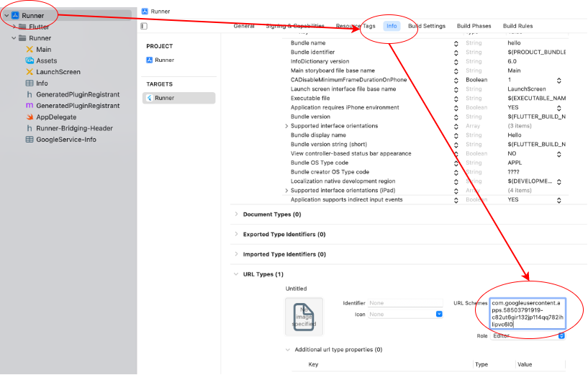This screenshot has width=588, height=375.
Task: Switch to the Build Phases tab
Action: (474, 26)
